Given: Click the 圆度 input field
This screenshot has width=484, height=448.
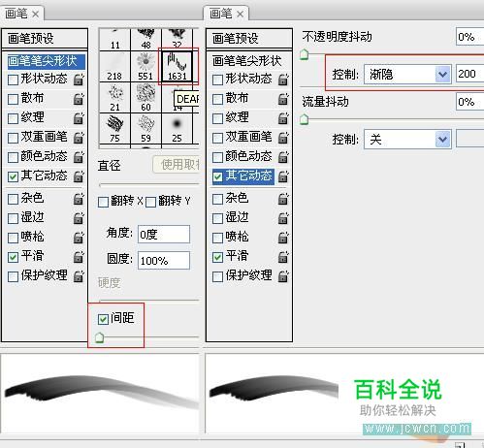Looking at the screenshot, I should pos(164,260).
